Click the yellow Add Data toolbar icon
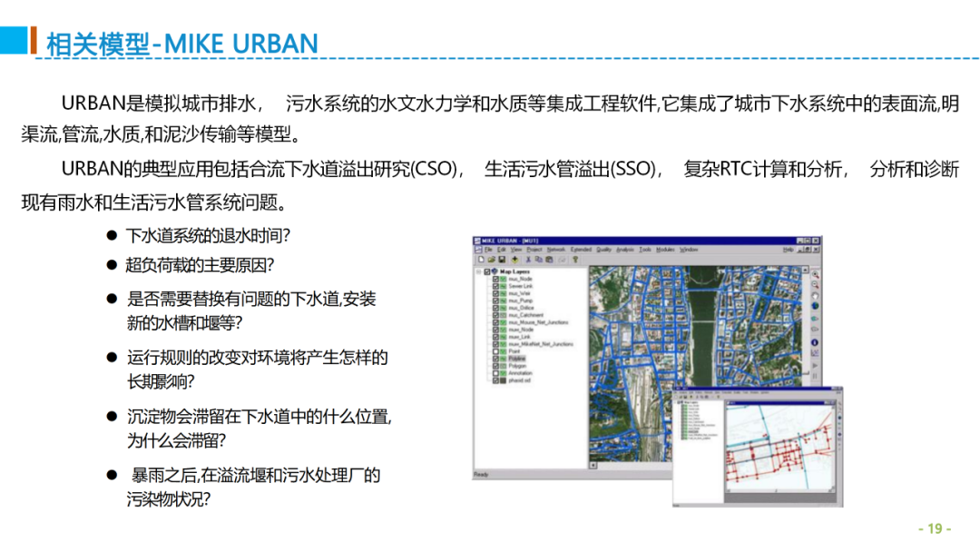980x552 pixels. (515, 260)
